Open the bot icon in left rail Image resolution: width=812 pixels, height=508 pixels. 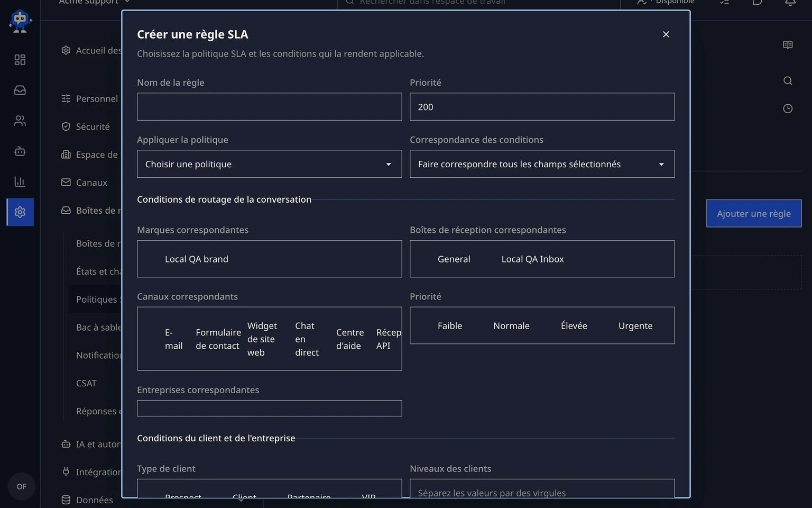pos(20,151)
